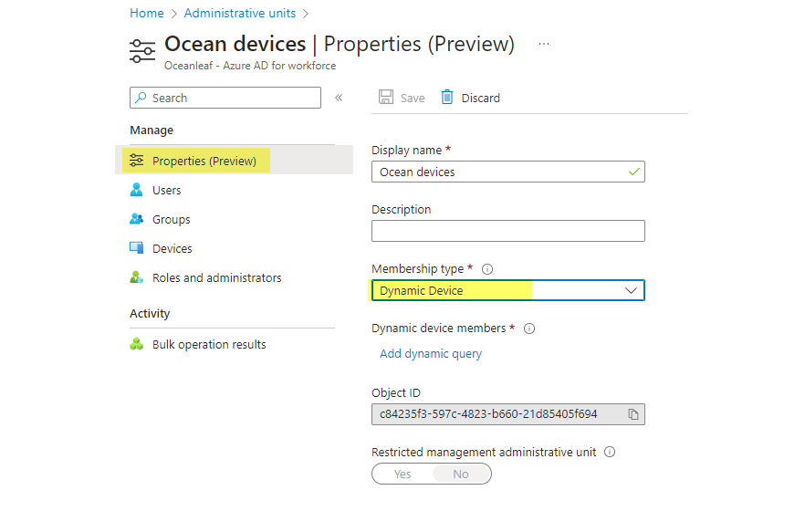Click the Object ID read-only field
This screenshot has height=532, width=805.
tap(508, 414)
